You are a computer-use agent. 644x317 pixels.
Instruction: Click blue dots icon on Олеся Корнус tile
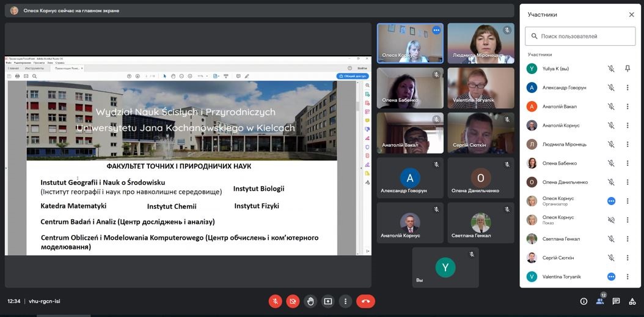click(x=436, y=30)
